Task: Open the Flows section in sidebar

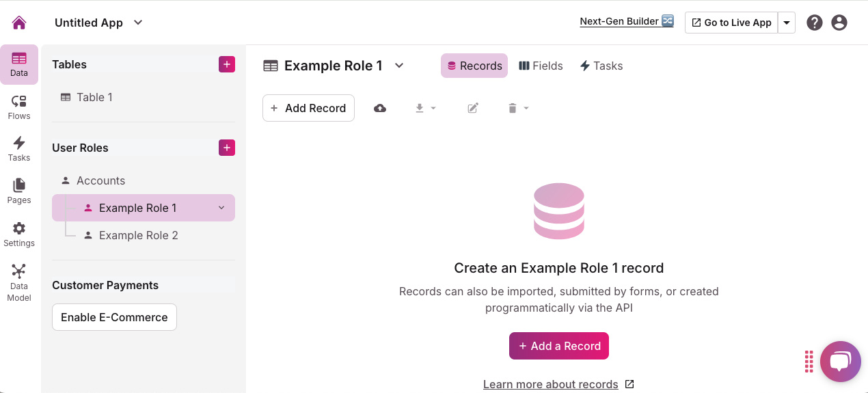Action: 19,107
